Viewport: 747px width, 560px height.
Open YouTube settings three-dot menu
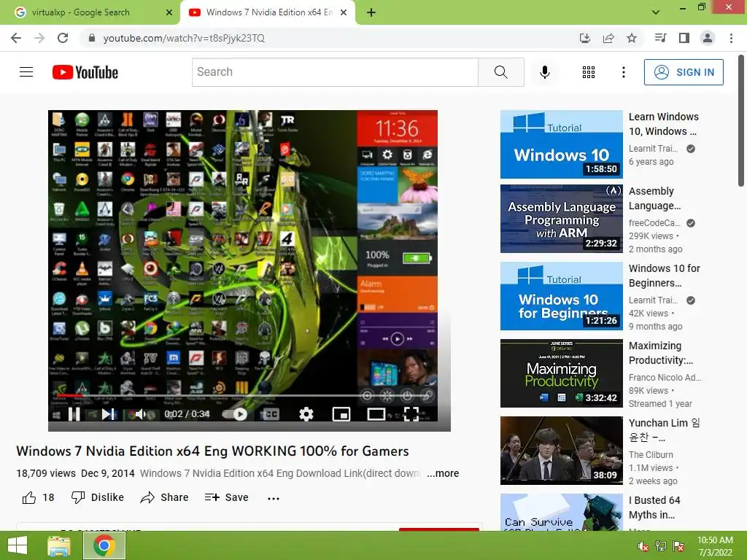[x=623, y=72]
